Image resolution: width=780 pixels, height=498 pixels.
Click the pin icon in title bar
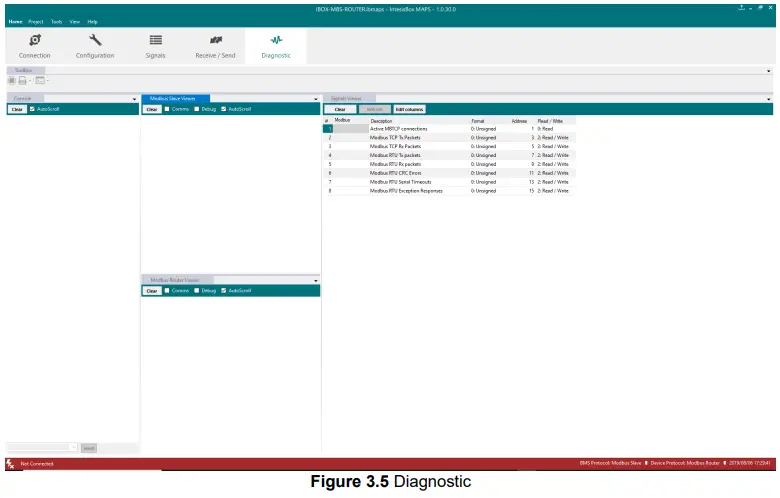pos(741,8)
